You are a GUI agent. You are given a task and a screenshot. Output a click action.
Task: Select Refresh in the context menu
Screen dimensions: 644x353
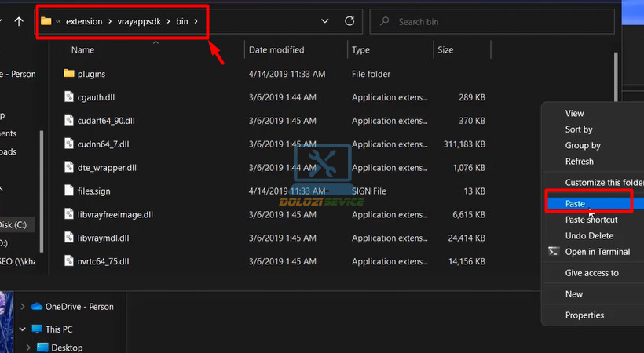(x=579, y=161)
